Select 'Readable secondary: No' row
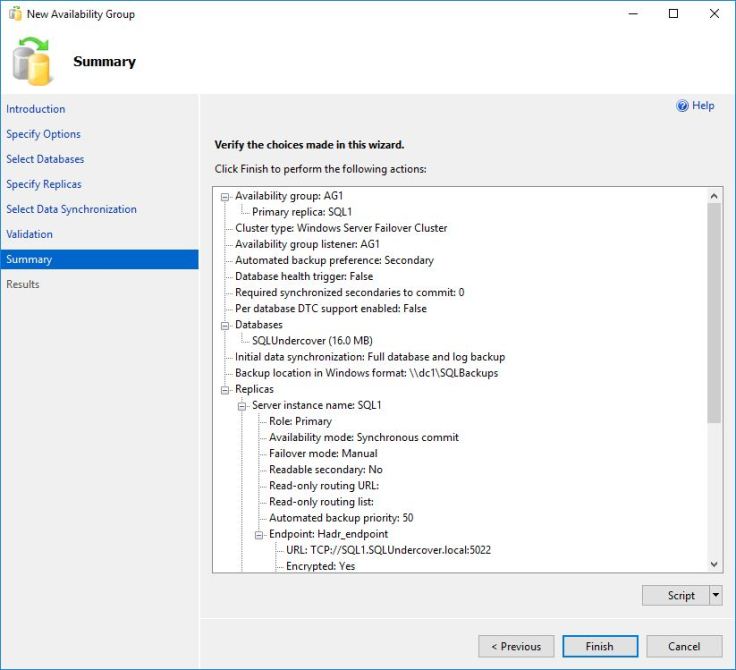 point(326,470)
